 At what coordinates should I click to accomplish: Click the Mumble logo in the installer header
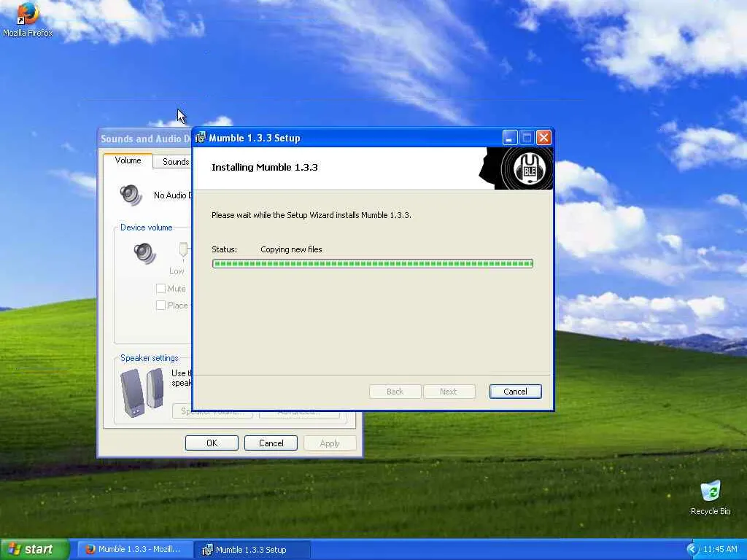point(528,168)
